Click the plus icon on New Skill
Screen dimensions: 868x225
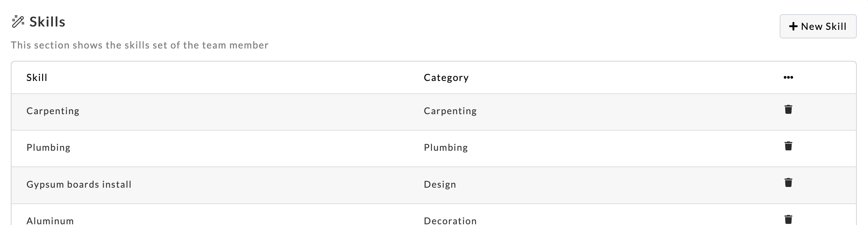(x=793, y=26)
